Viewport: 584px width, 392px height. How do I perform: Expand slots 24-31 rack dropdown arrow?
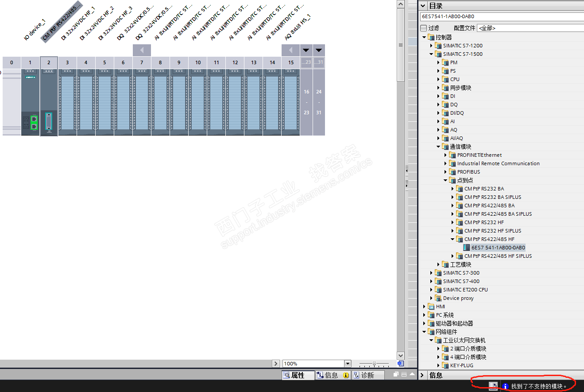coord(319,50)
